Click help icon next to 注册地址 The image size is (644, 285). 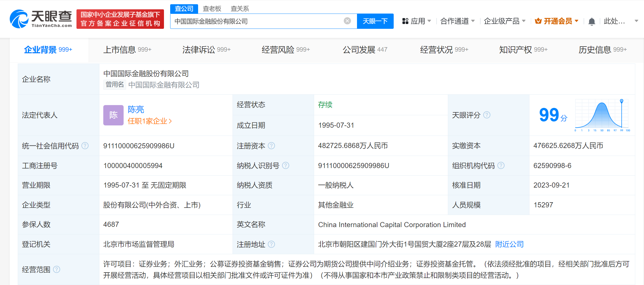point(271,244)
